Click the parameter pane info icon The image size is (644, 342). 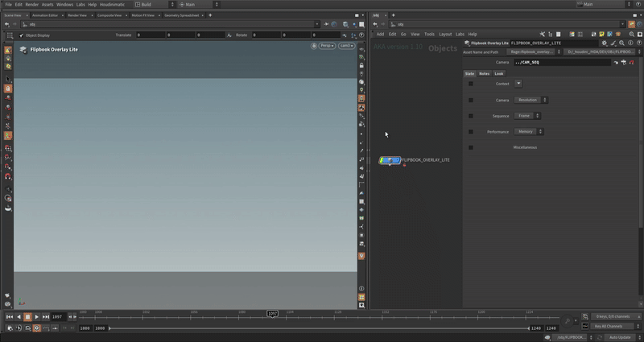tap(630, 43)
